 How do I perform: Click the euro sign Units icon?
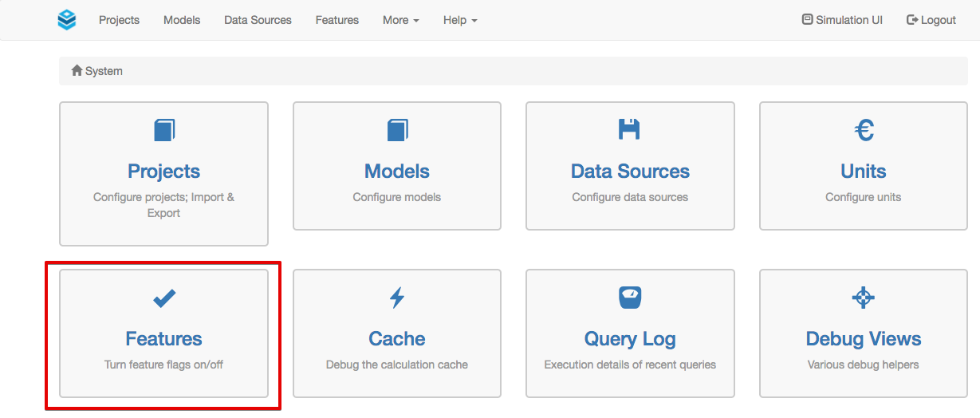864,130
